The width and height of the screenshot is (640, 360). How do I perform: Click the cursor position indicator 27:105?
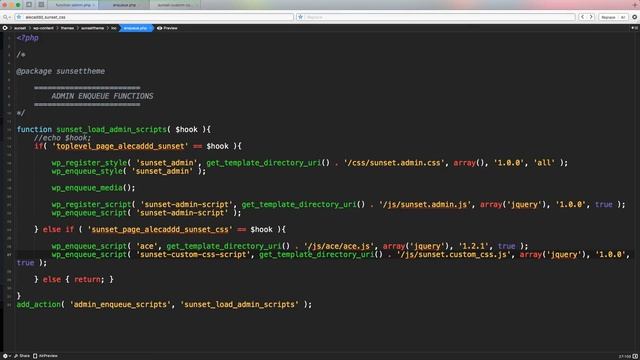coord(624,356)
